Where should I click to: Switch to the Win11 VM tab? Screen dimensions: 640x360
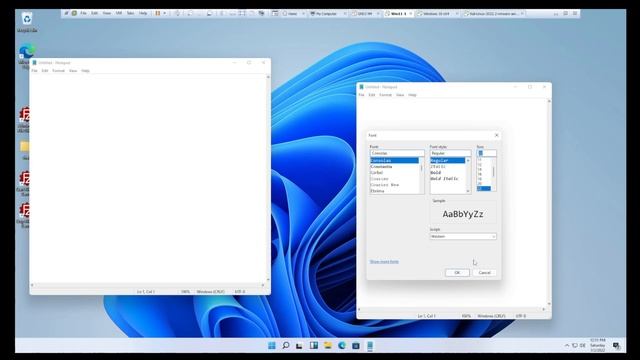point(399,13)
